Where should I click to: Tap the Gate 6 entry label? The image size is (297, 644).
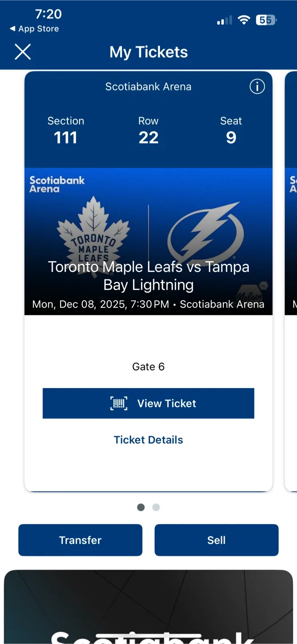148,366
